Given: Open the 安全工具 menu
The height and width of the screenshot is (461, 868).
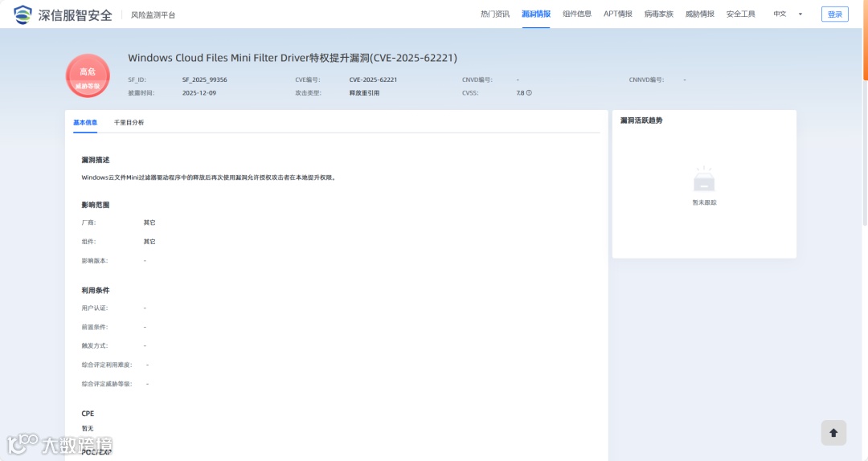Looking at the screenshot, I should 741,14.
